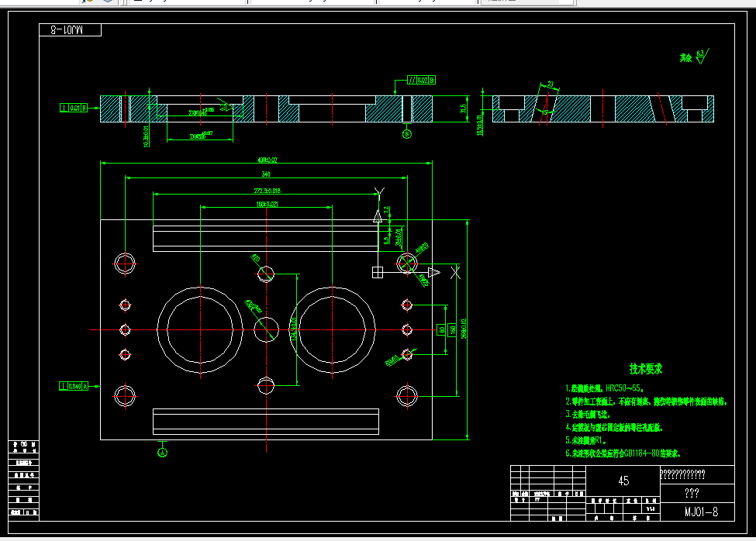Select the 180±0.021 dimension text
This screenshot has width=756, height=541.
tap(267, 205)
